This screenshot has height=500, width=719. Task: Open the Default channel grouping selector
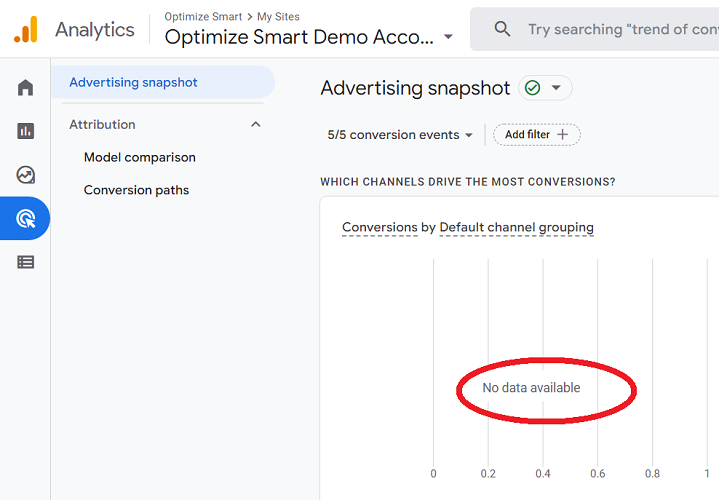click(x=516, y=227)
